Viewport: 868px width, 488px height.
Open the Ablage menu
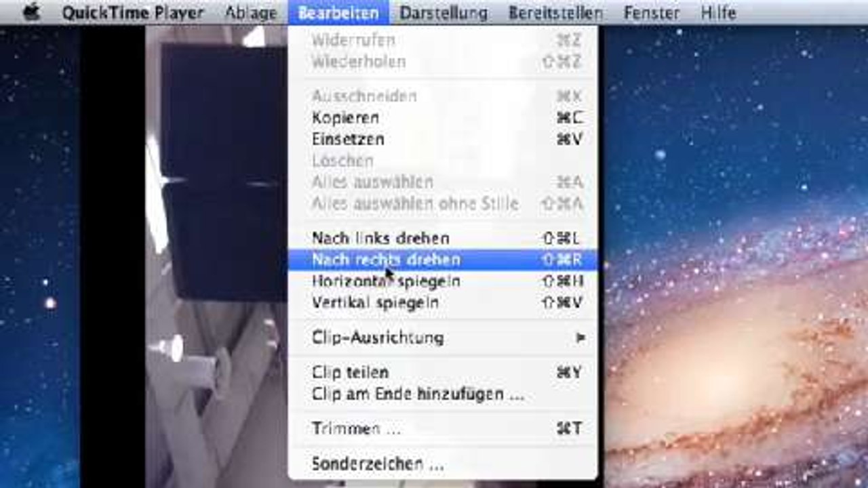point(251,13)
